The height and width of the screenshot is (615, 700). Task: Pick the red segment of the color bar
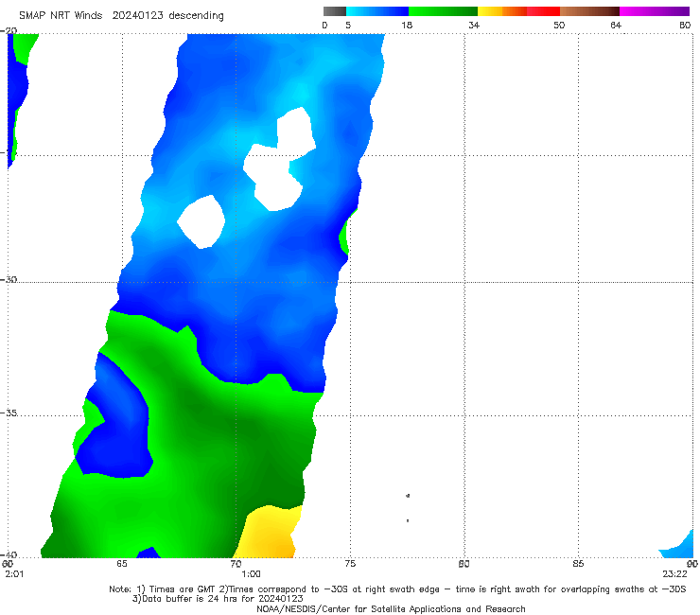coord(543,11)
